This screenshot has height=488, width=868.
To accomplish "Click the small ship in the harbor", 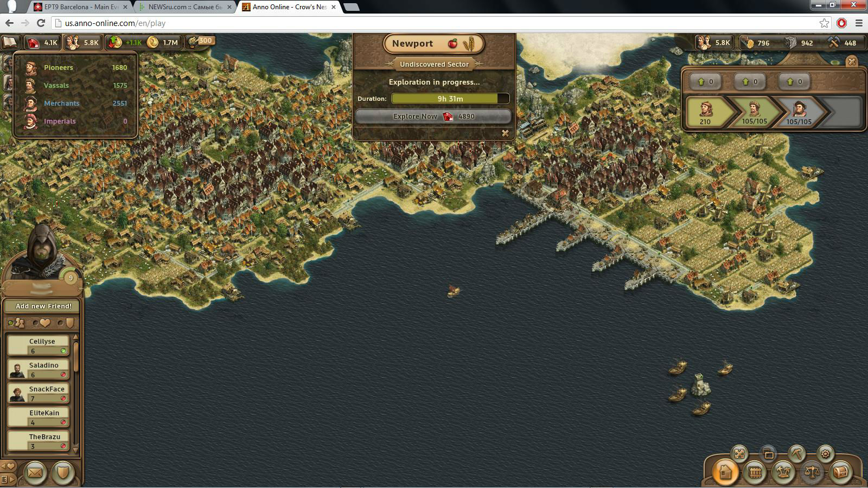I will (454, 292).
